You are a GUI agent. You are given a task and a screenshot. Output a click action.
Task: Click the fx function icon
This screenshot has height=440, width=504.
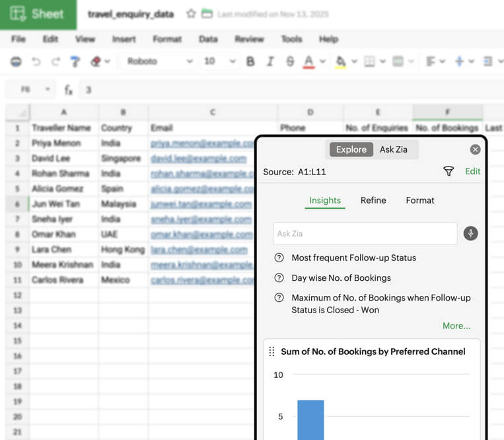tap(69, 90)
